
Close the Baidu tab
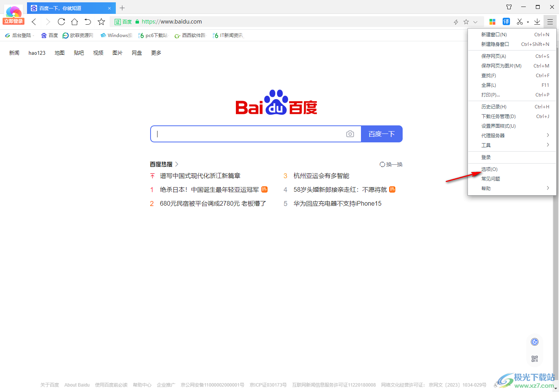point(109,8)
